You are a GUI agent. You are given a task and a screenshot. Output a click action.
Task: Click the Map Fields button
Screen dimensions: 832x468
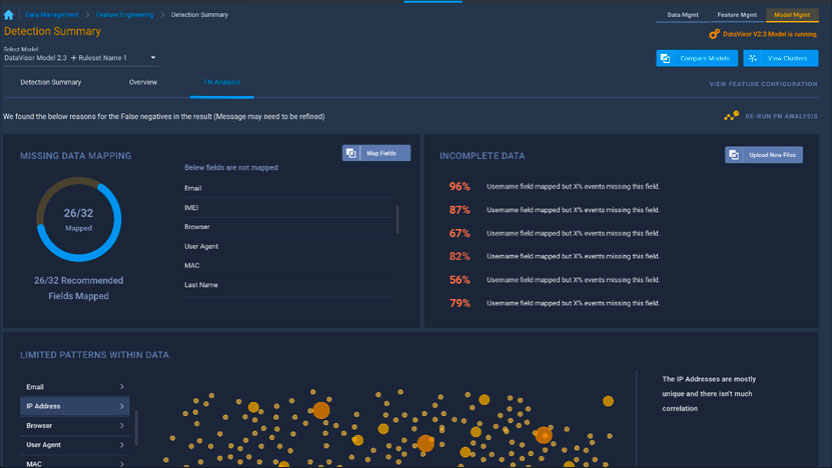pyautogui.click(x=376, y=153)
